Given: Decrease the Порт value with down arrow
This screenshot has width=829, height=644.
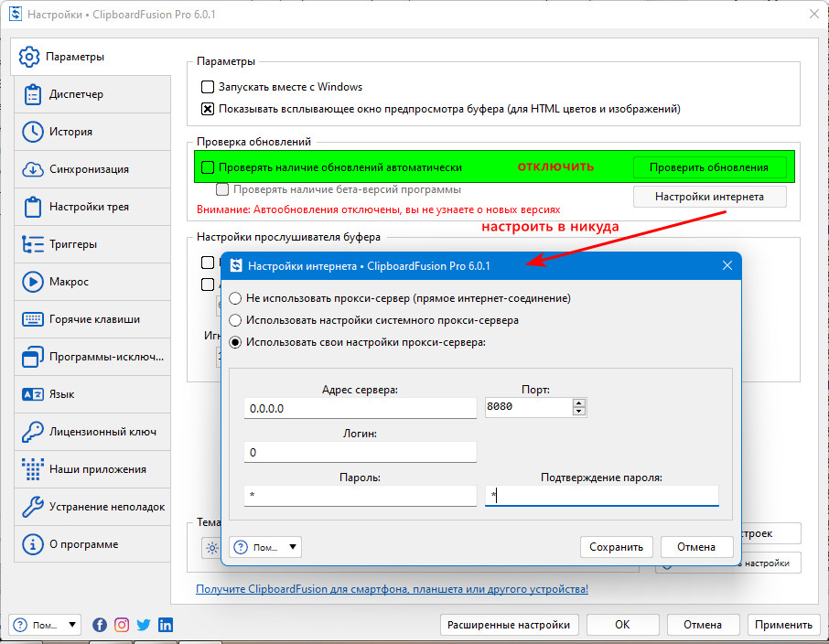Looking at the screenshot, I should [579, 412].
